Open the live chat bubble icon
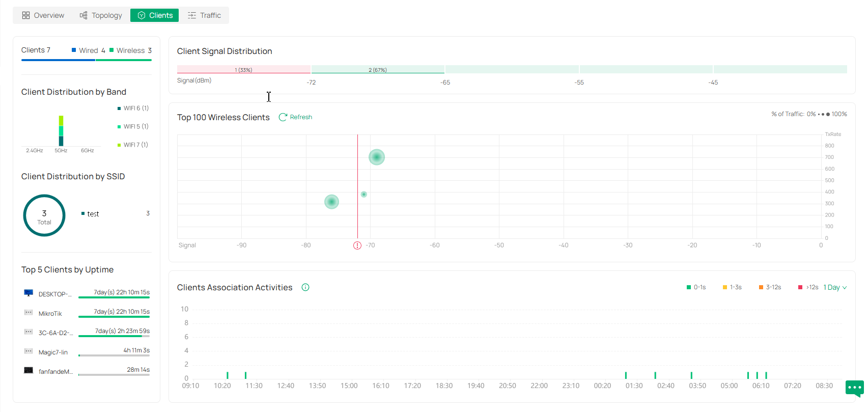868x412 pixels. coord(855,388)
